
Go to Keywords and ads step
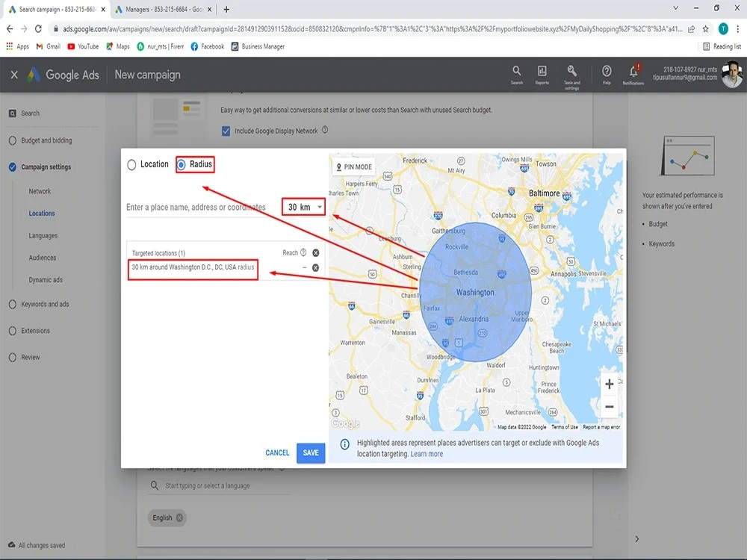(x=45, y=305)
